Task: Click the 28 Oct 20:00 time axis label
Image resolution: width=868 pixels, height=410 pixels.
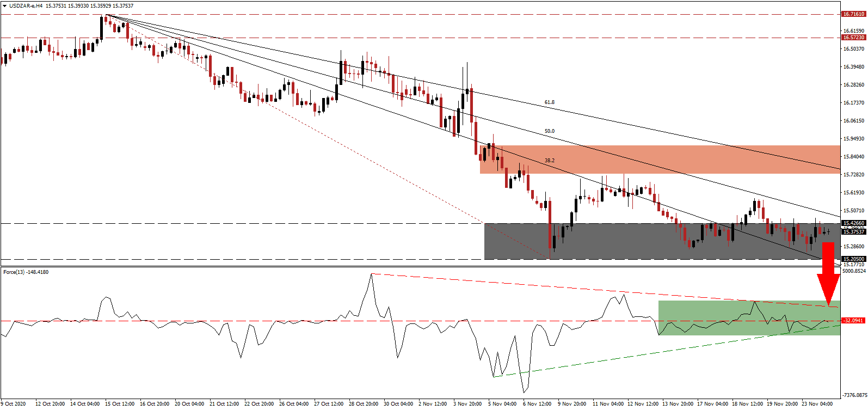Action: (364, 404)
